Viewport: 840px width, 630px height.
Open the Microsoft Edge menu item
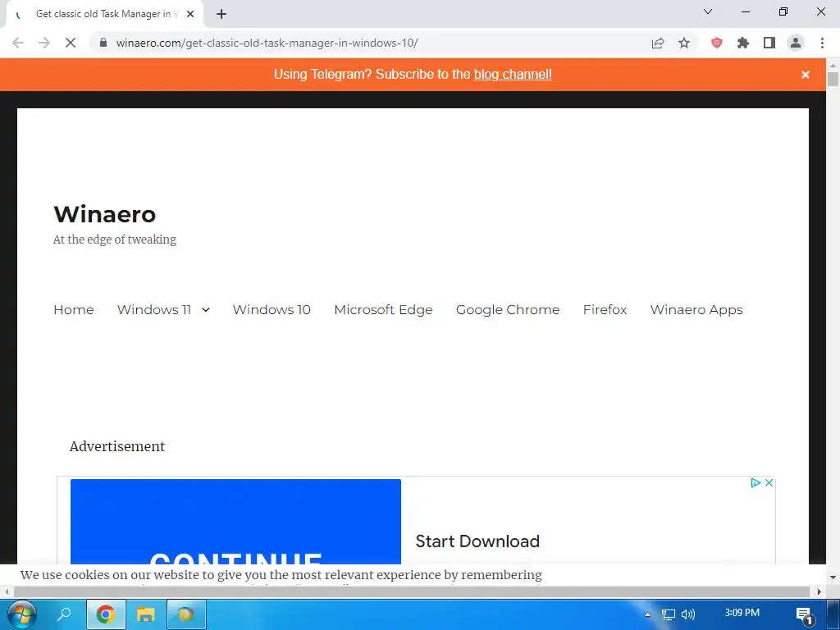[383, 309]
